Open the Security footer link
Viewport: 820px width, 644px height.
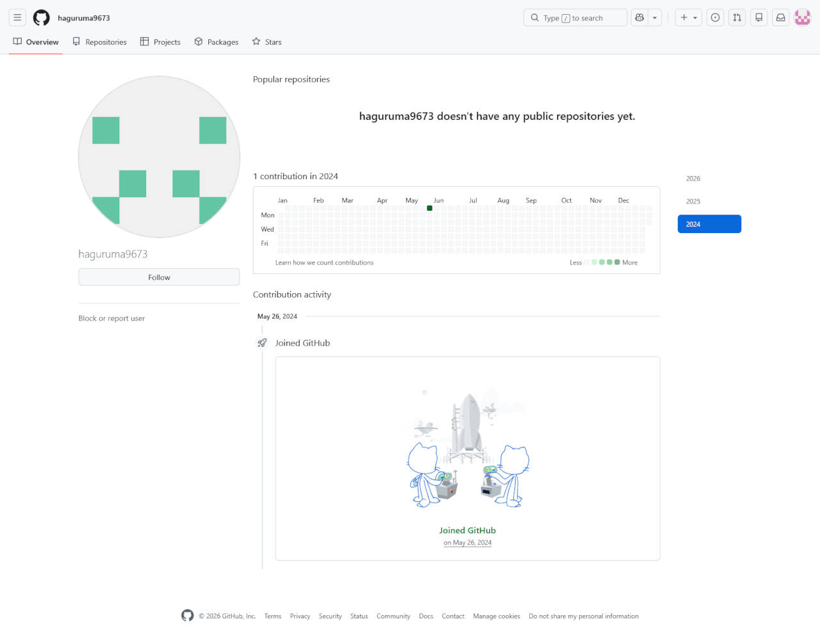(x=331, y=616)
